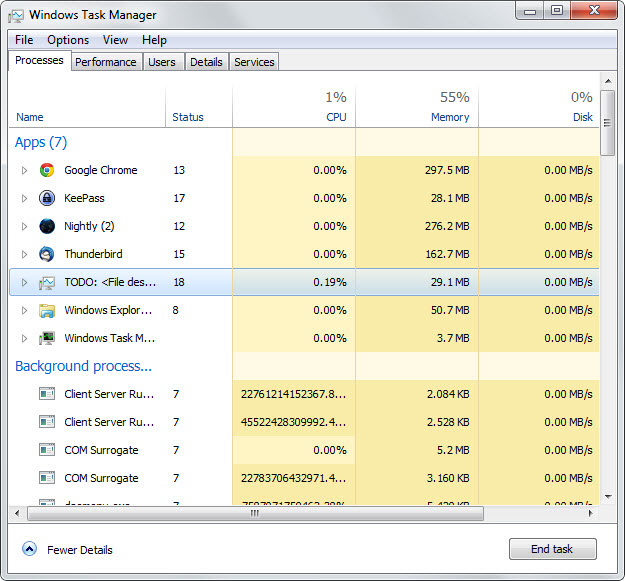The image size is (625, 581).
Task: Click the Fewer Details arrow icon
Action: 29,549
